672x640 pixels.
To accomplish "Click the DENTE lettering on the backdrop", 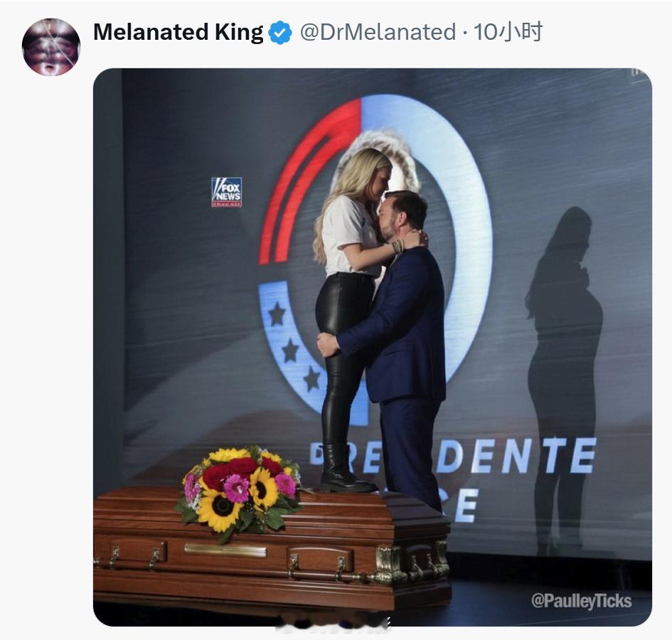I will [516, 457].
